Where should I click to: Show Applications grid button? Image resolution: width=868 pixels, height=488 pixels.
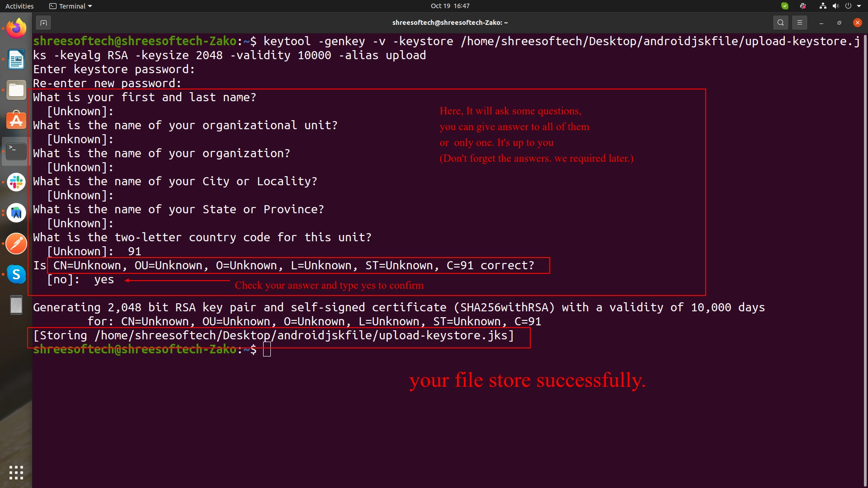16,472
